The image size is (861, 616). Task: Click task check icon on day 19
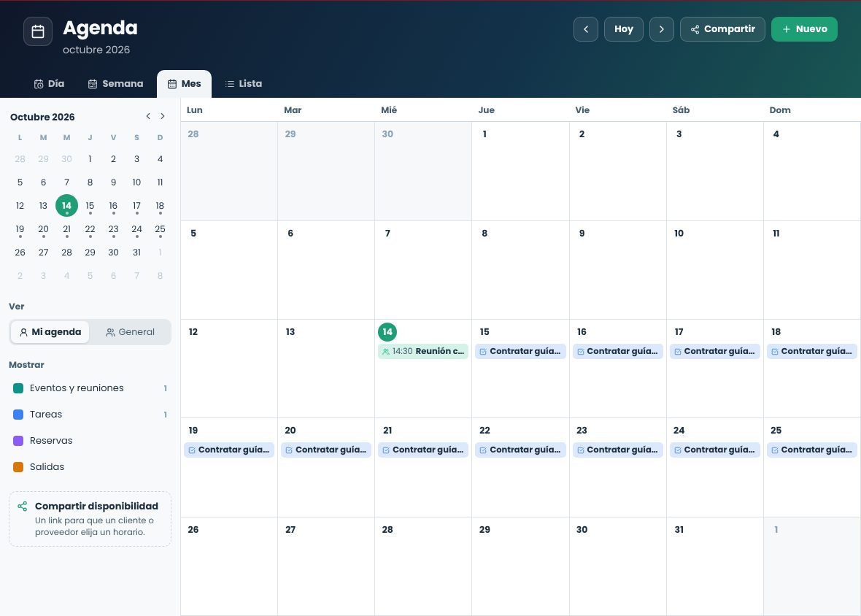(192, 450)
